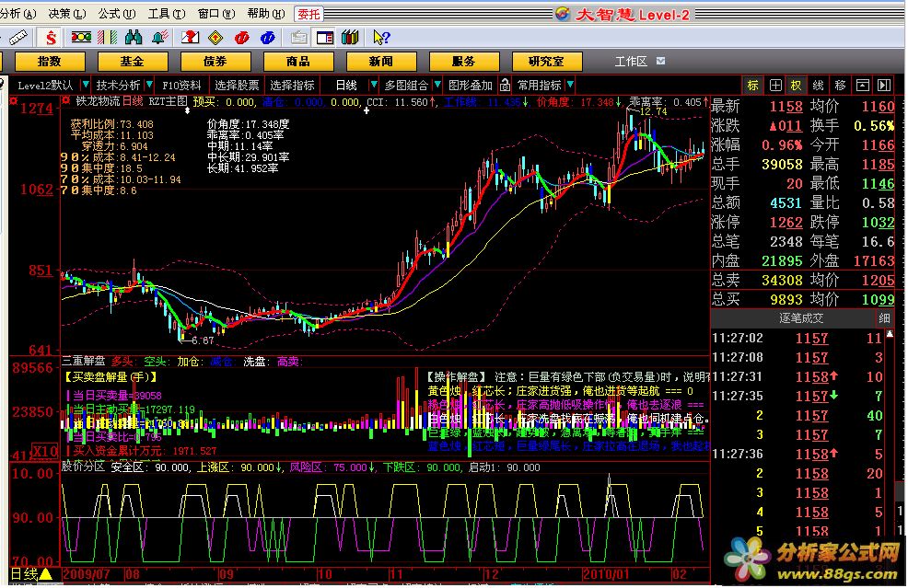This screenshot has height=588, width=908.
Task: Open the F10资料 tab
Action: pyautogui.click(x=181, y=85)
